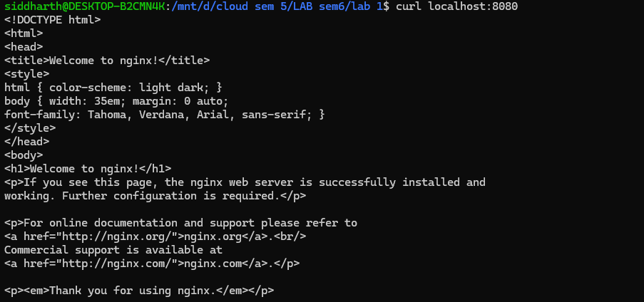This screenshot has height=302, width=644.
Task: Click the body width 35em line
Action: pyautogui.click(x=116, y=101)
